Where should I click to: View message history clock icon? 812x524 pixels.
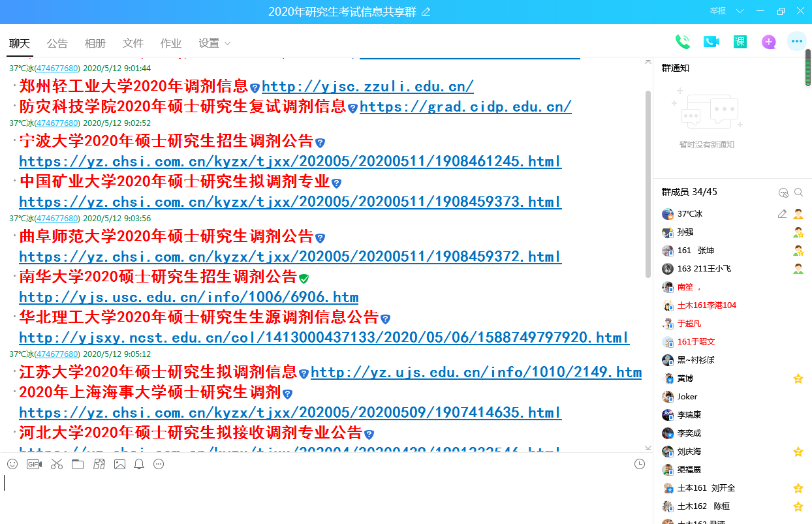pyautogui.click(x=640, y=464)
